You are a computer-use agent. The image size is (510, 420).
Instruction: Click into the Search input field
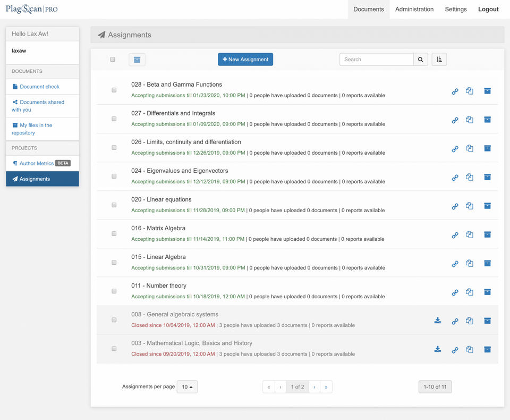[x=376, y=60]
